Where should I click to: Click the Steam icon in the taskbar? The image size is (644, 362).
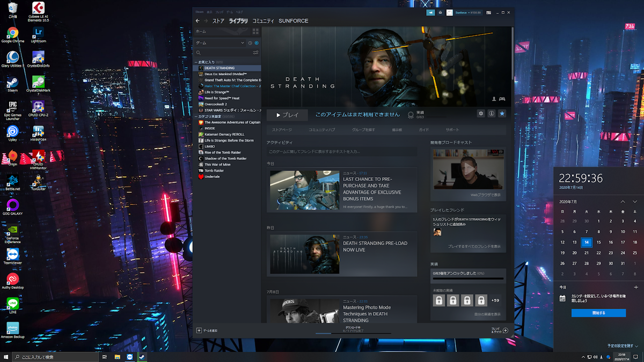(142, 357)
